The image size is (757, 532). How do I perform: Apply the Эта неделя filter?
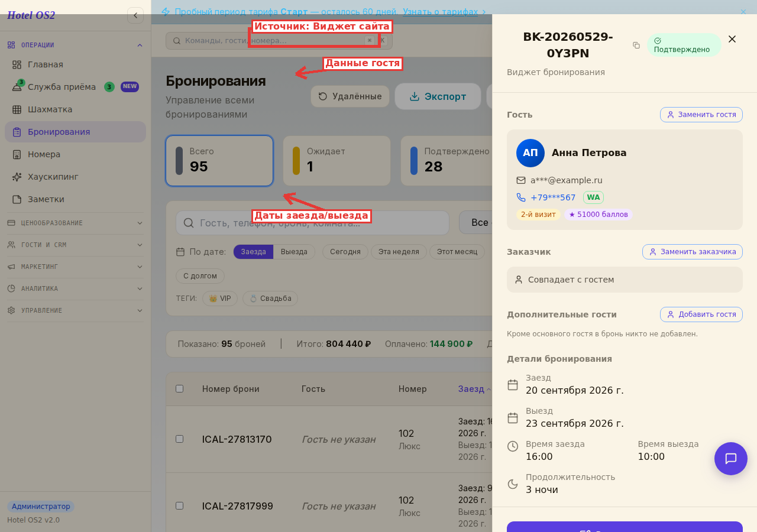coord(399,252)
